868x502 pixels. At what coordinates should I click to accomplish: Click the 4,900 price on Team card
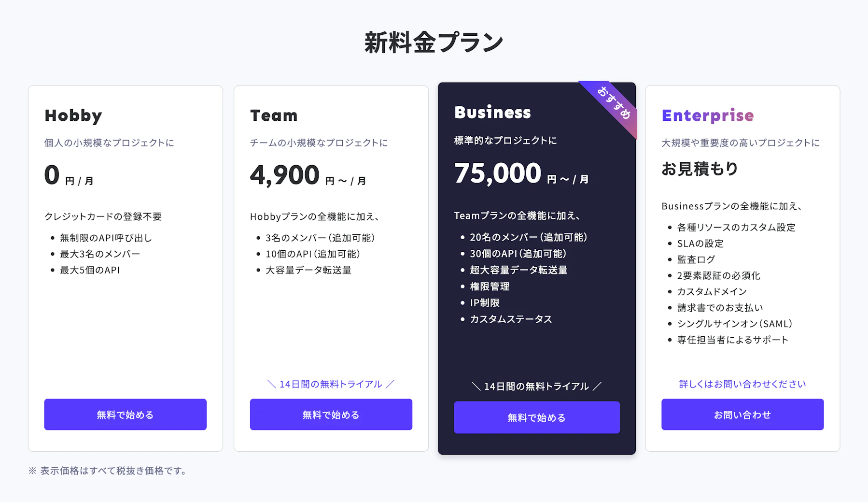[285, 175]
